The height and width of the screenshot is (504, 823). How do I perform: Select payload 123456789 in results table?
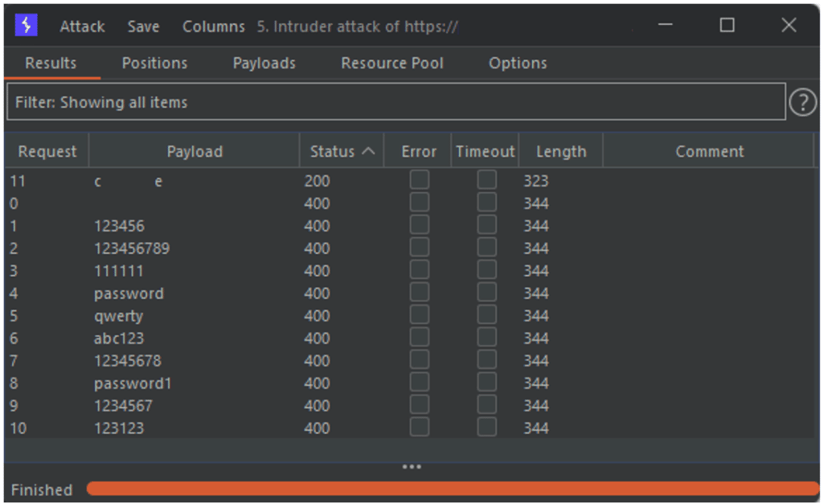(132, 249)
